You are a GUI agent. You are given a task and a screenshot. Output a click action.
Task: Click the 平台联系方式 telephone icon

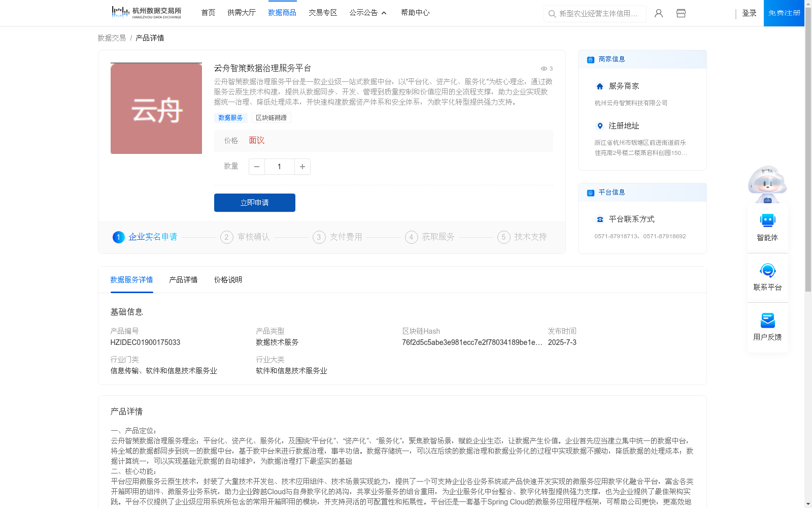(600, 219)
